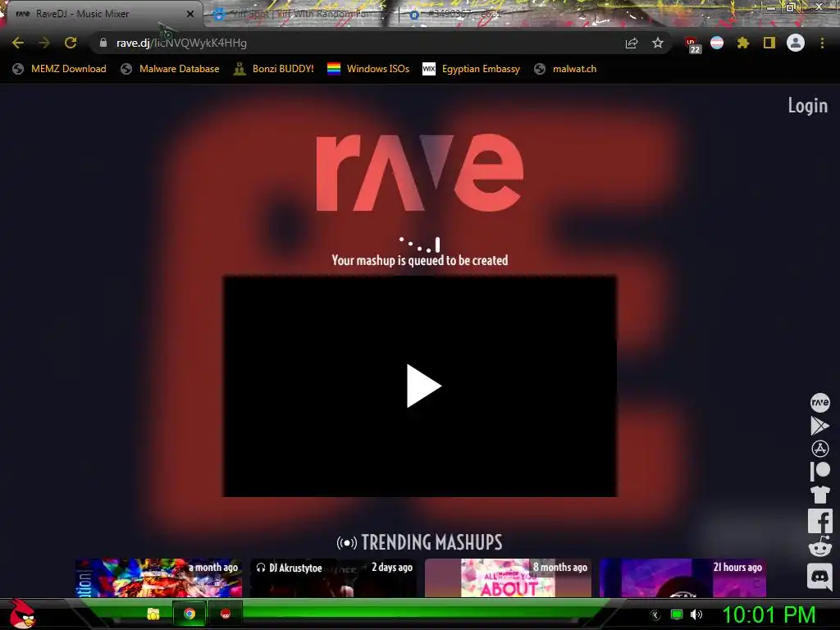The width and height of the screenshot is (840, 630).
Task: Open Bonzi BUDDY! bookmark
Action: click(274, 69)
